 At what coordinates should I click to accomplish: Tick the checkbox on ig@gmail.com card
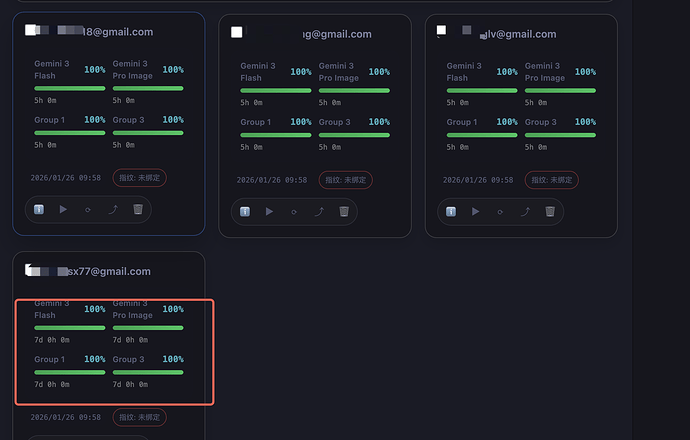pyautogui.click(x=237, y=32)
